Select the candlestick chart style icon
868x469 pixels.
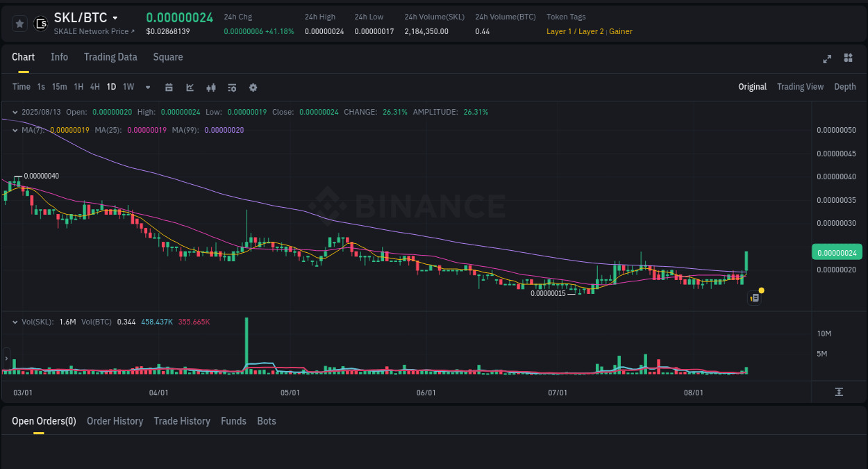point(210,87)
